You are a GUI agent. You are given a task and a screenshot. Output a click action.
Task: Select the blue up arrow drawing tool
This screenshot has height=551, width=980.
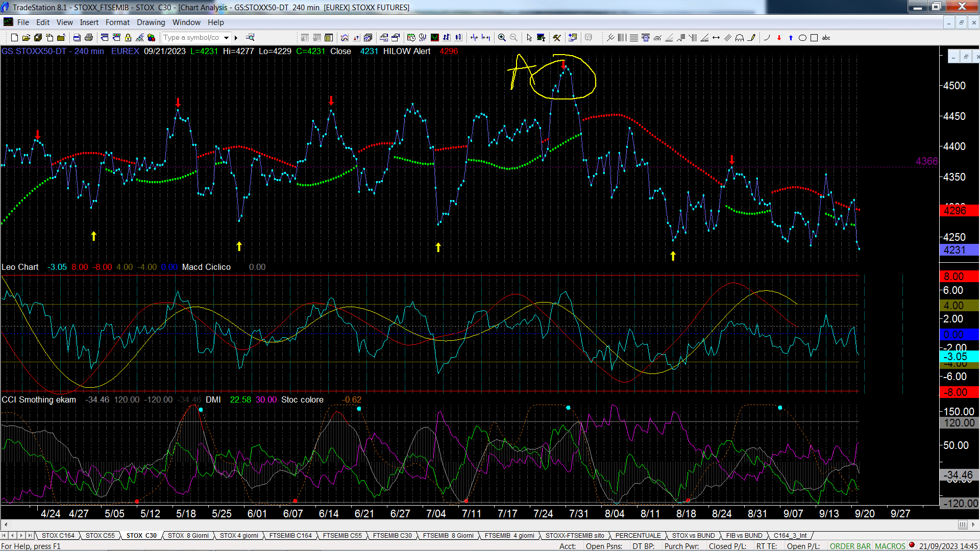click(x=791, y=38)
